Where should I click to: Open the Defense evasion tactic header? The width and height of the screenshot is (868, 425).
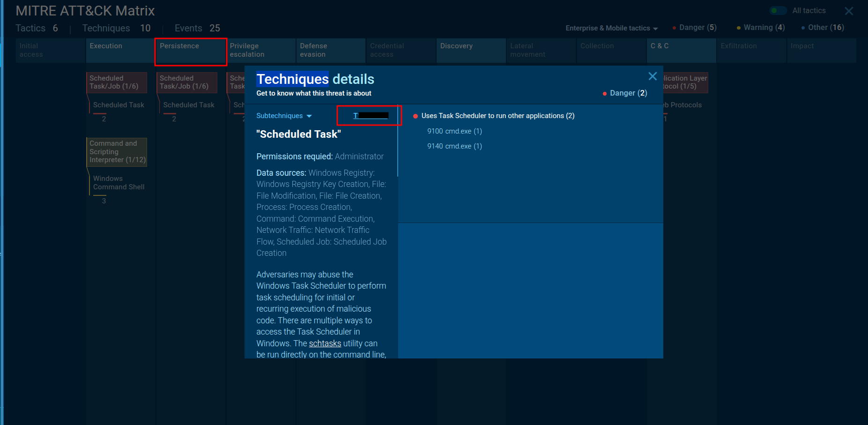(330, 51)
